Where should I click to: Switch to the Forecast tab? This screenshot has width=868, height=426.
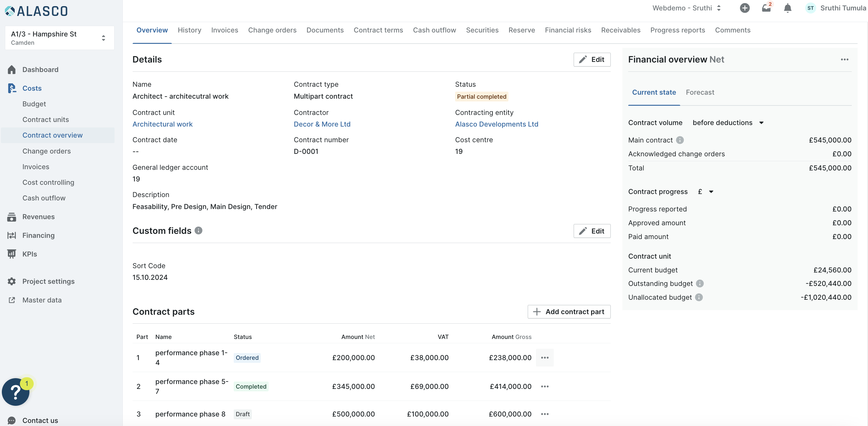click(x=700, y=93)
